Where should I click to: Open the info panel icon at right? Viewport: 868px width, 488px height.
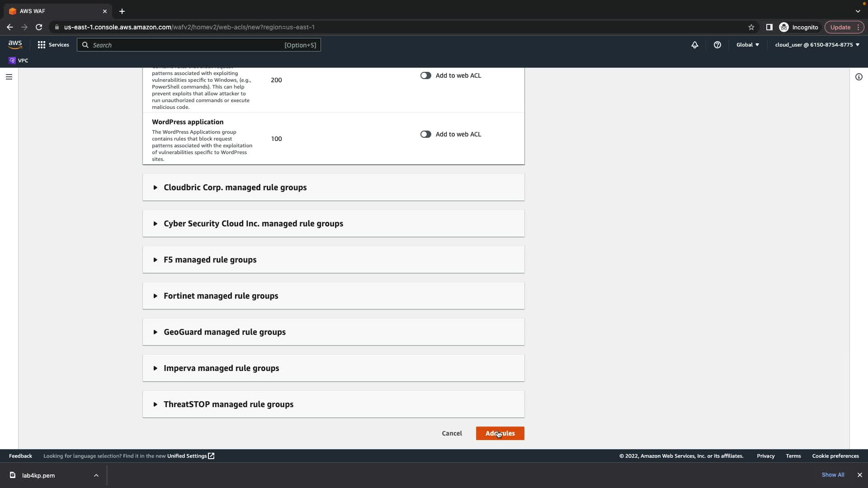point(859,77)
